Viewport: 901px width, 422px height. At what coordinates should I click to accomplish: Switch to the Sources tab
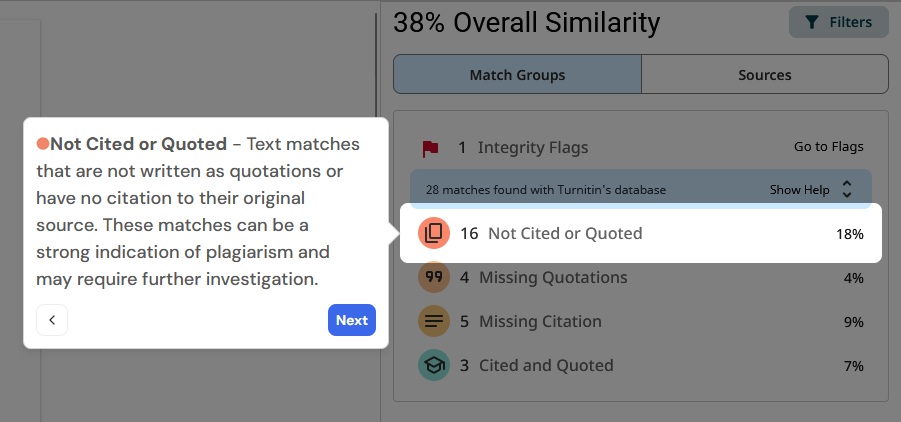[765, 75]
